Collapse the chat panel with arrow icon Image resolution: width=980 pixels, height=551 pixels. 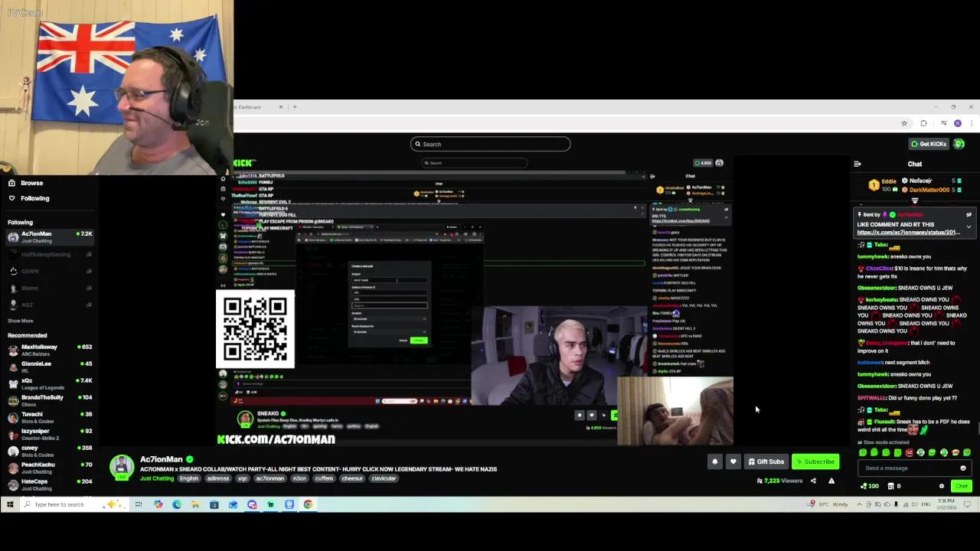[857, 164]
